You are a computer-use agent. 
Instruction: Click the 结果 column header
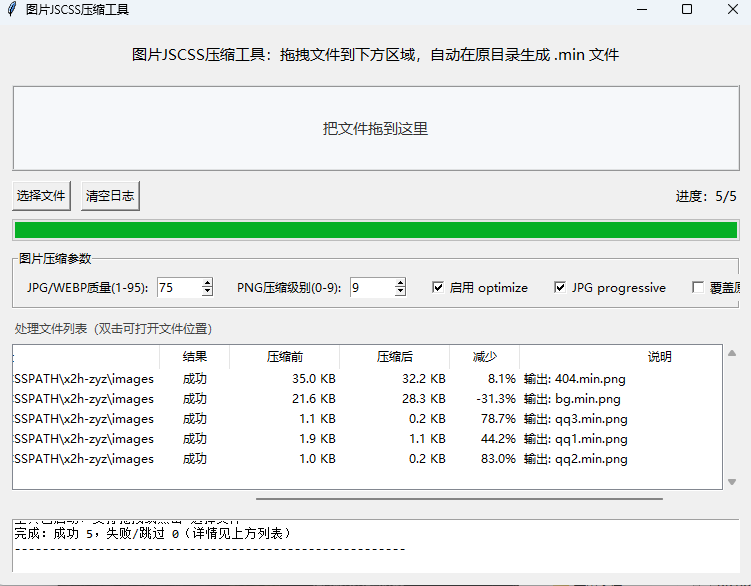pyautogui.click(x=194, y=356)
